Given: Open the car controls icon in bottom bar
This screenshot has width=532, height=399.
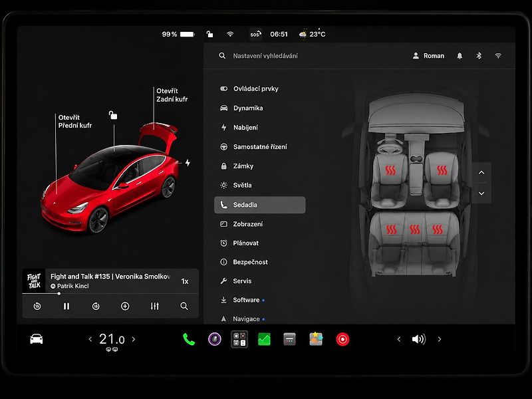Looking at the screenshot, I should [37, 339].
